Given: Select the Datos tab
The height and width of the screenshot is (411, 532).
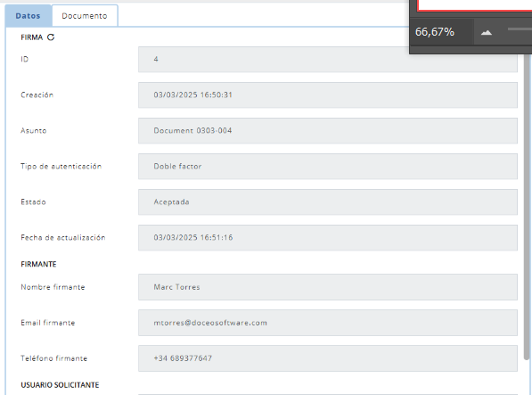Looking at the screenshot, I should pos(29,16).
